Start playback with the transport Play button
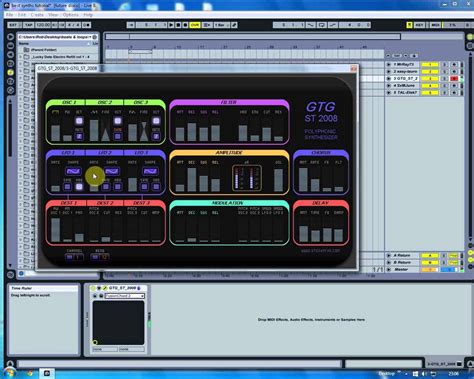474x379 pixels. (171, 25)
